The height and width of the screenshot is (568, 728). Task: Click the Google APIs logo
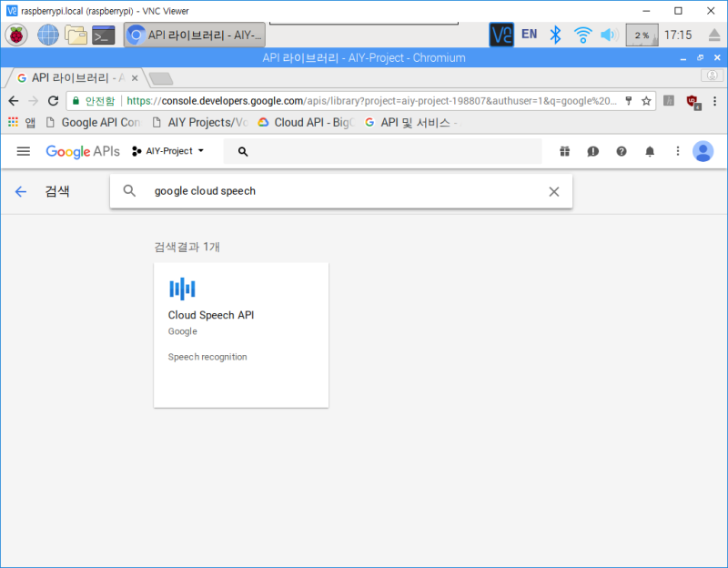coord(83,151)
